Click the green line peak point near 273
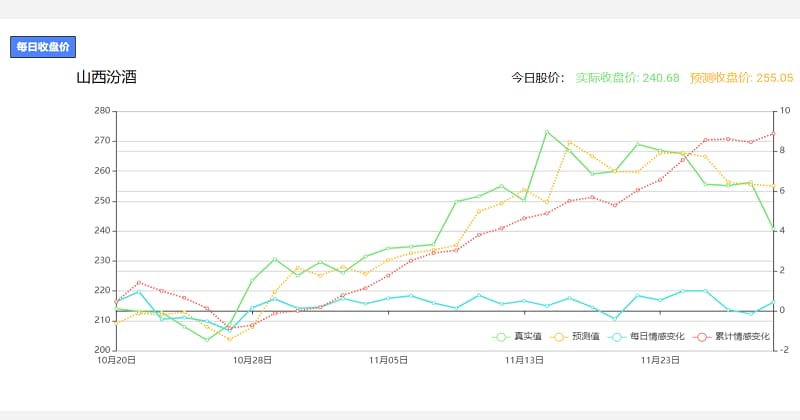 547,132
